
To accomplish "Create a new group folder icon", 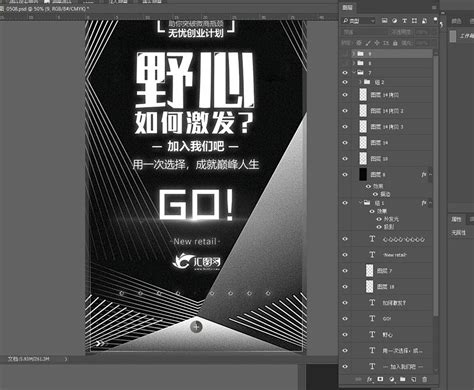I will click(x=403, y=379).
